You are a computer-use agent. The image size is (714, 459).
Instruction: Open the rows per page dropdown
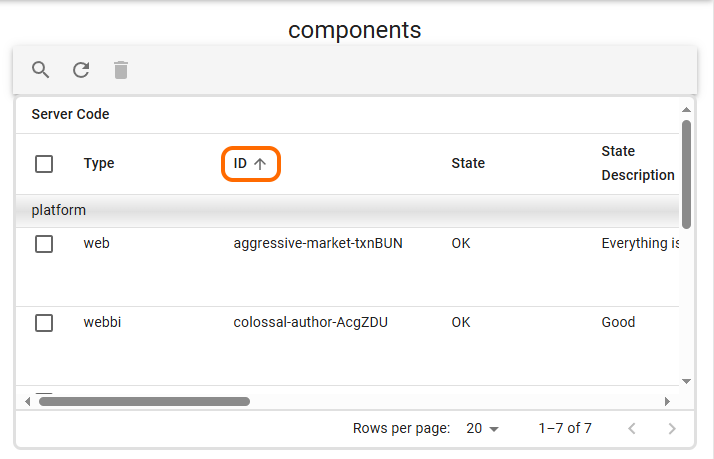click(x=482, y=429)
